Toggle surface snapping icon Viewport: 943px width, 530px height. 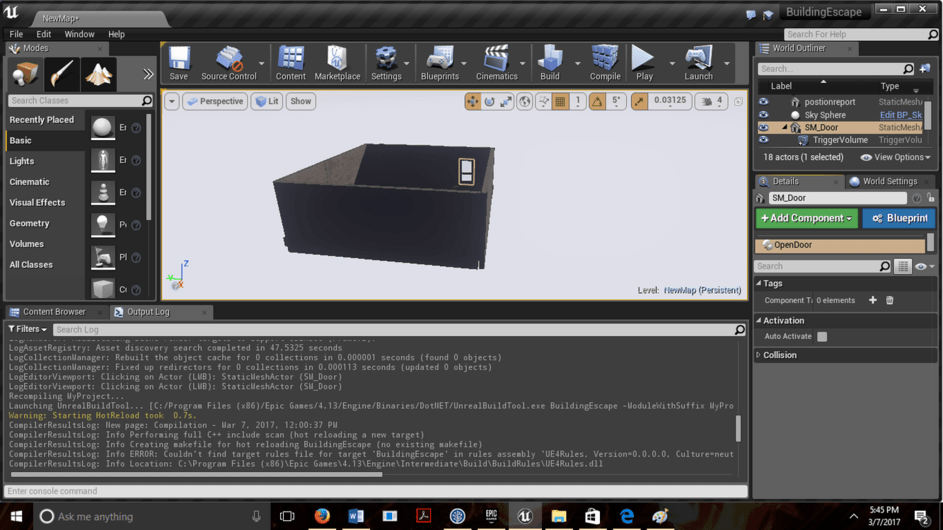pyautogui.click(x=544, y=102)
